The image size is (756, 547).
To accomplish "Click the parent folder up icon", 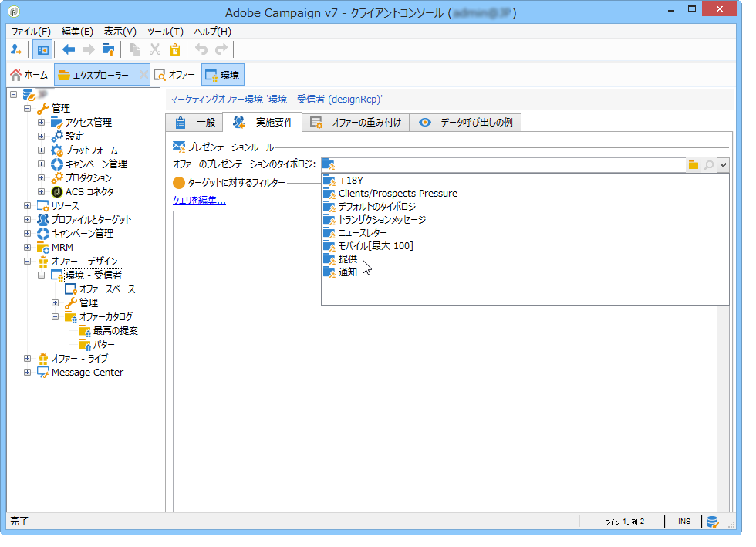I will [x=109, y=49].
